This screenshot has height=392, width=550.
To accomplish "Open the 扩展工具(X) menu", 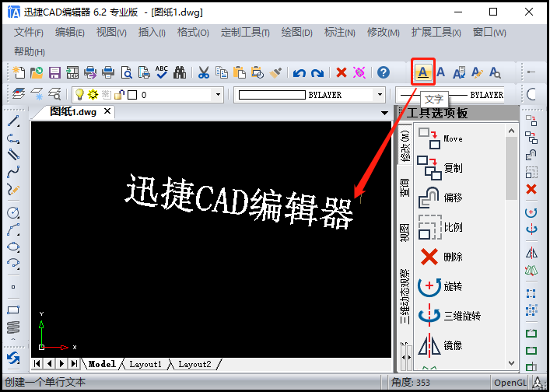I will point(436,32).
